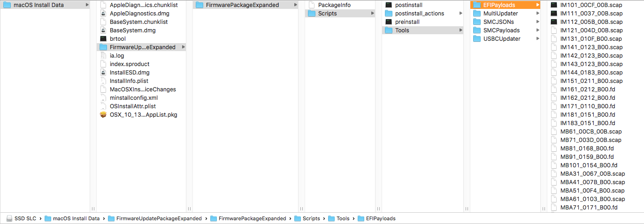Select MBA71_0171_B00.fd file
The height and width of the screenshot is (224, 644).
tap(589, 208)
